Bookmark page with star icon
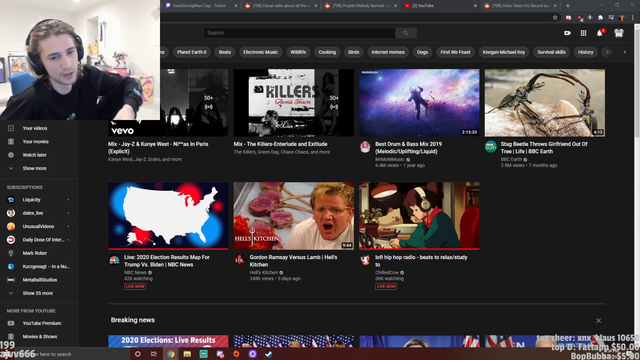 pos(555,18)
